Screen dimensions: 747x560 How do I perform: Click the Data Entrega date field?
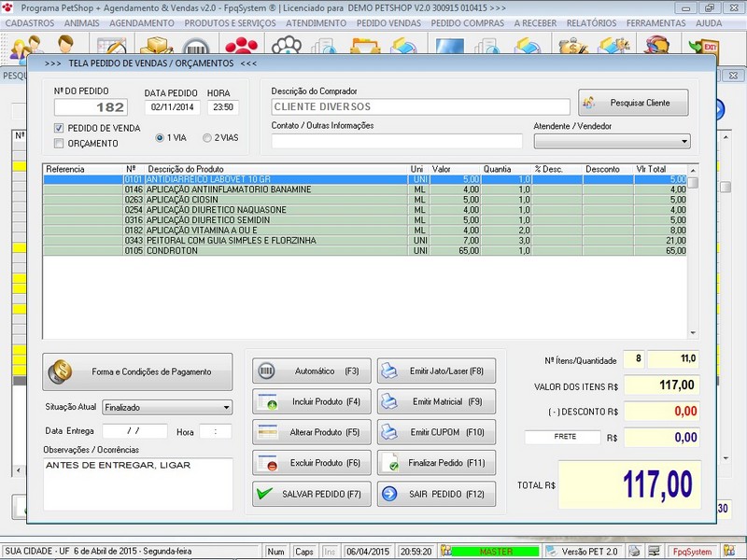tap(134, 431)
